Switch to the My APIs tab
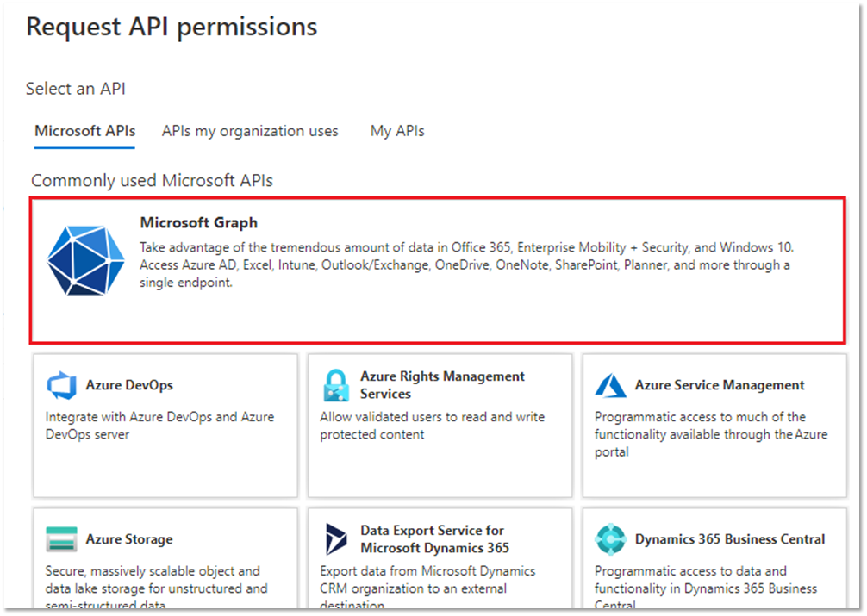This screenshot has height=616, width=867. pyautogui.click(x=397, y=132)
